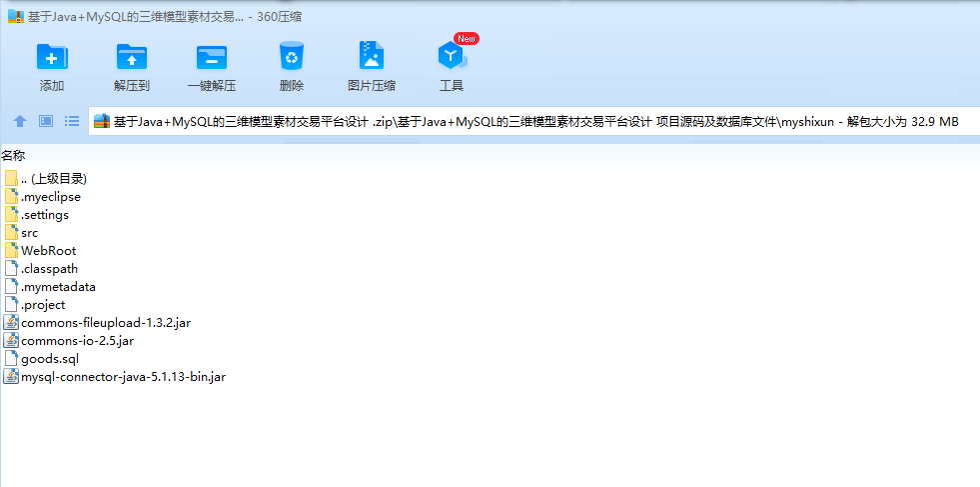Click the file icon beside goods.sql
The image size is (980, 487).
(11, 359)
